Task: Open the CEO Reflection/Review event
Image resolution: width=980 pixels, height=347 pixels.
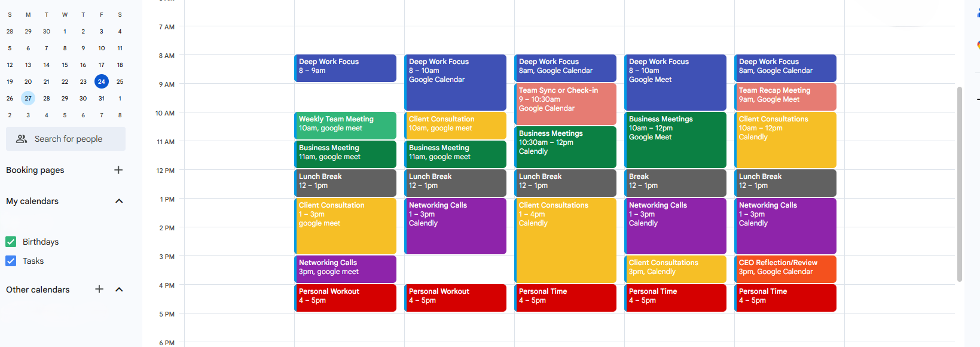Action: click(785, 268)
